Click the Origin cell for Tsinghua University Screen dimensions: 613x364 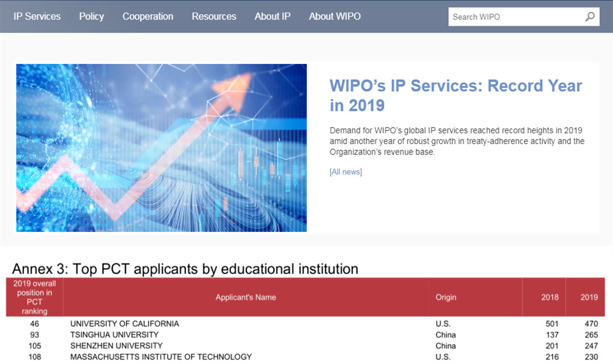point(446,335)
